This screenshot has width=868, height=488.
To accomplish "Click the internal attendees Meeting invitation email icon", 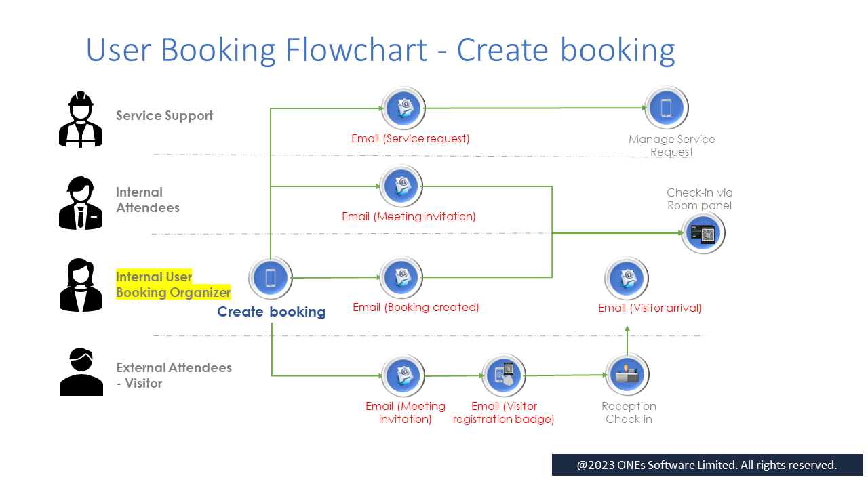I will (x=403, y=186).
